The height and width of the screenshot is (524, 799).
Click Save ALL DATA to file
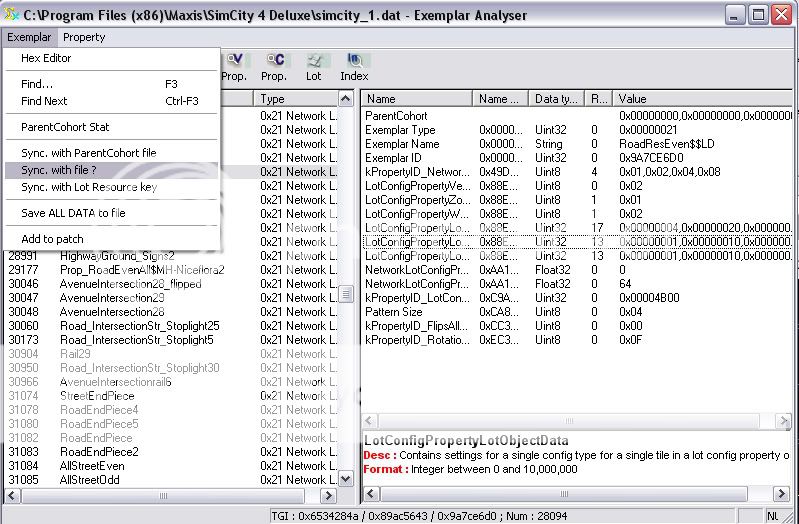tap(73, 213)
